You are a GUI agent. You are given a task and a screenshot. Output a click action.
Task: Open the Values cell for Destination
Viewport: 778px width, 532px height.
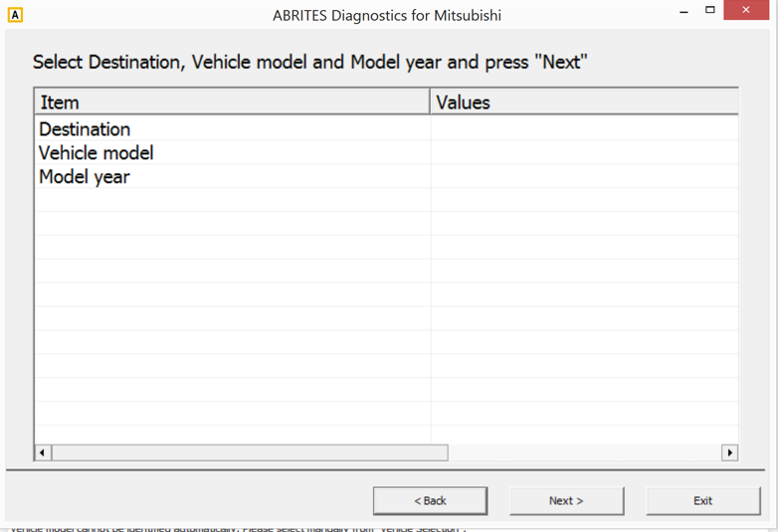[584, 129]
